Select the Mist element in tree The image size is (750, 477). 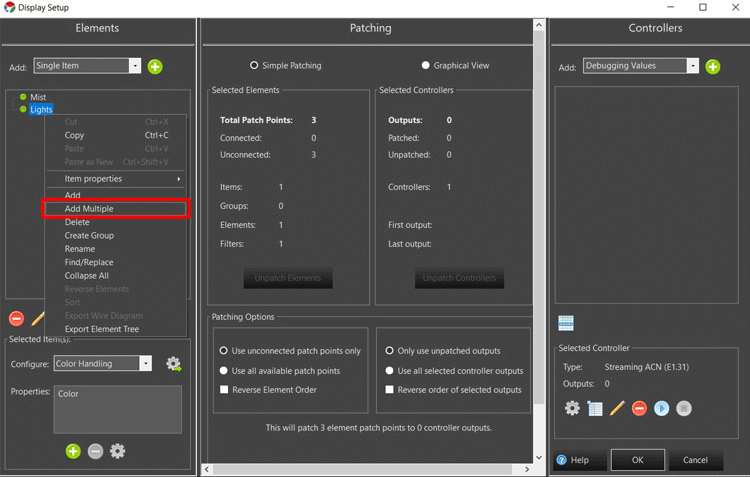pyautogui.click(x=38, y=97)
